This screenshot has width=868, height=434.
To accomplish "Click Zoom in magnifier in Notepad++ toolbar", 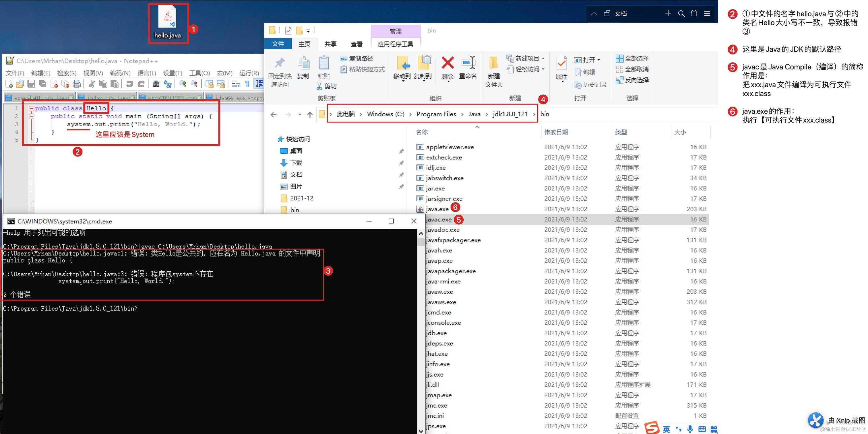I will [183, 84].
